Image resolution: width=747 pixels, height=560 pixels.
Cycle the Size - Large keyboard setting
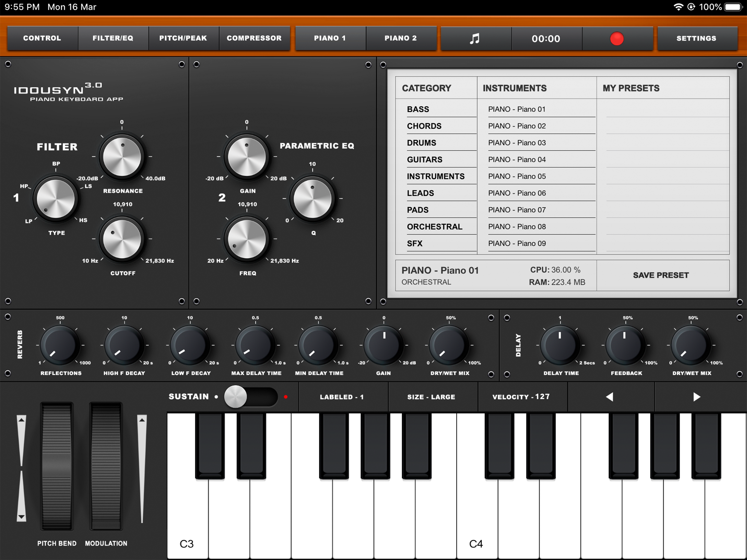(x=431, y=397)
